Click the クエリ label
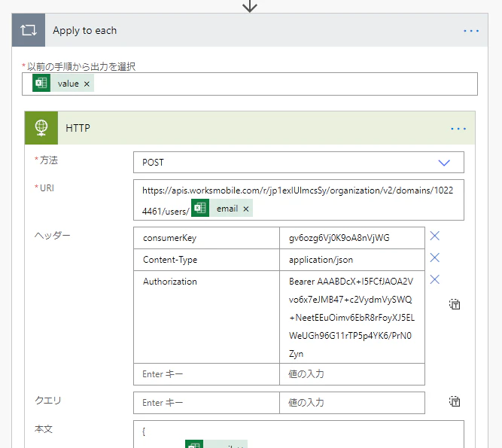This screenshot has width=502, height=448. 47,400
